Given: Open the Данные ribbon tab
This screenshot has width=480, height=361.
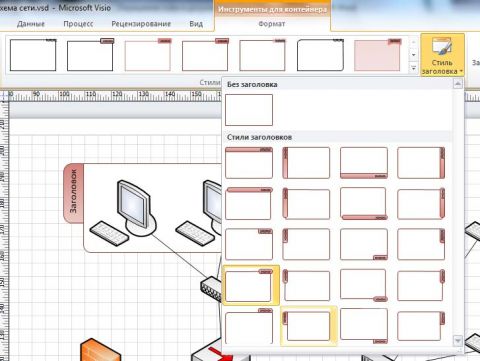Looking at the screenshot, I should [x=31, y=24].
